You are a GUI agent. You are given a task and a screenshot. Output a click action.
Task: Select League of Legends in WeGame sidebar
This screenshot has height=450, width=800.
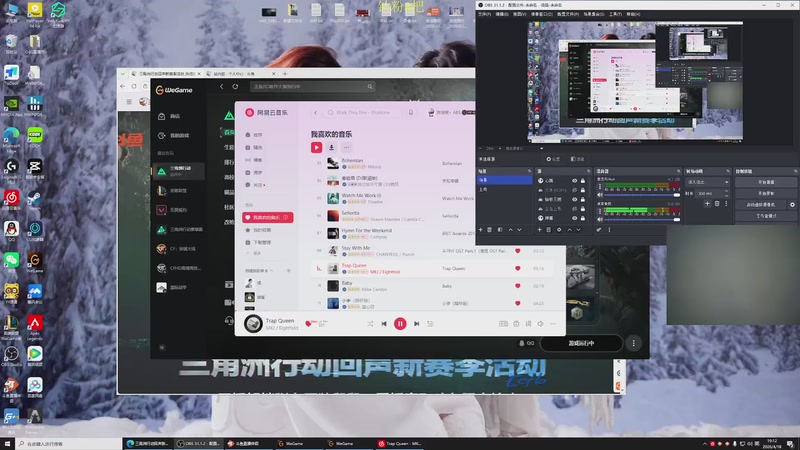pos(177,191)
